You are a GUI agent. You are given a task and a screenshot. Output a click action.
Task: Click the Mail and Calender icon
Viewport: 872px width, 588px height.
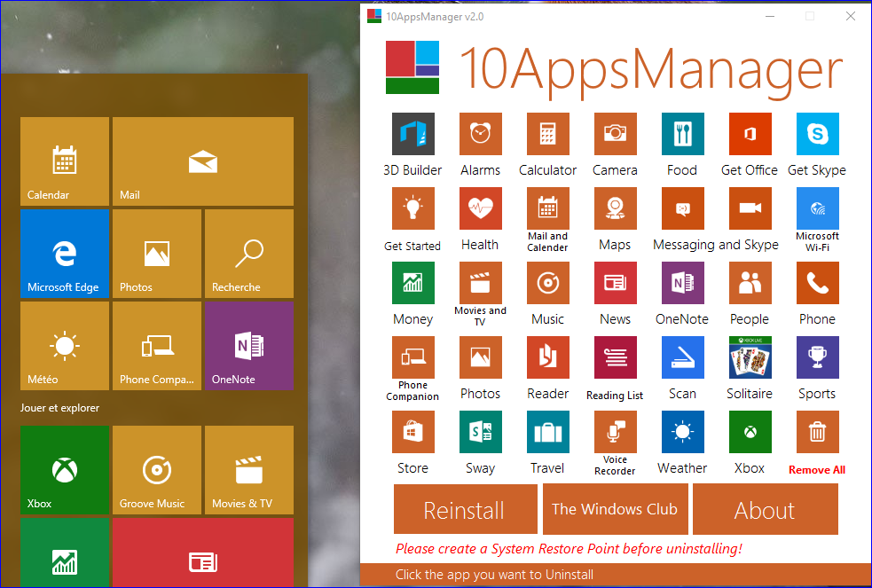[x=548, y=208]
